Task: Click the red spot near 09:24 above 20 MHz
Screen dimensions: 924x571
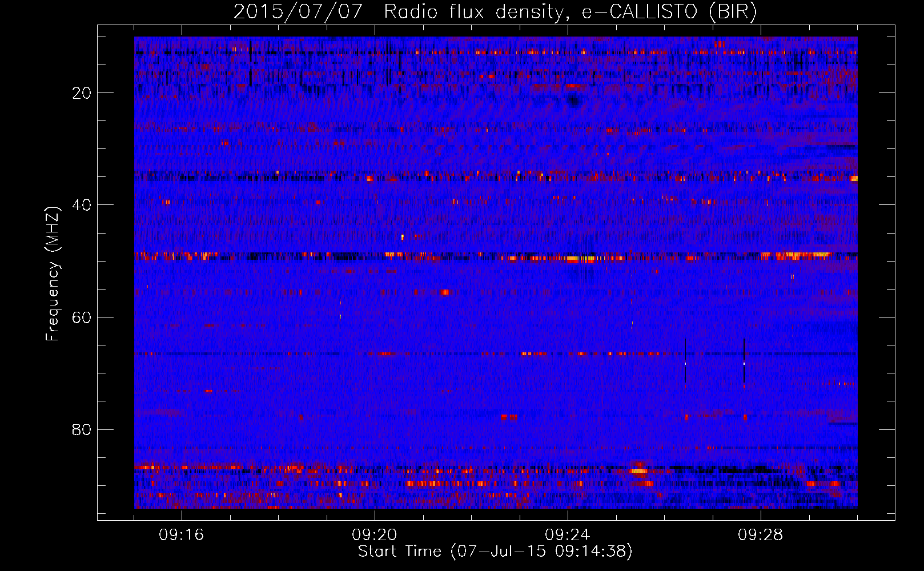Action: point(575,87)
